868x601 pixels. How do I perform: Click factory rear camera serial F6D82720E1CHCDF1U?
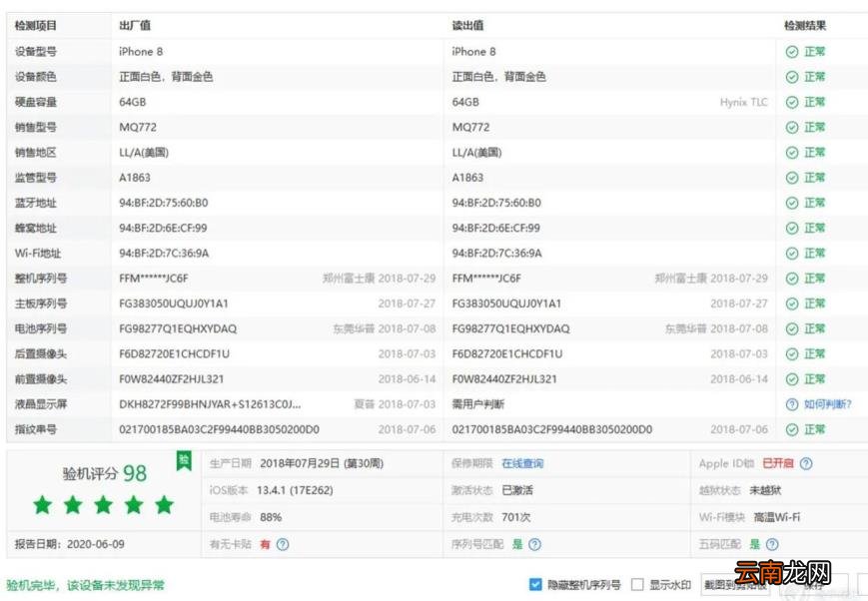coord(175,353)
